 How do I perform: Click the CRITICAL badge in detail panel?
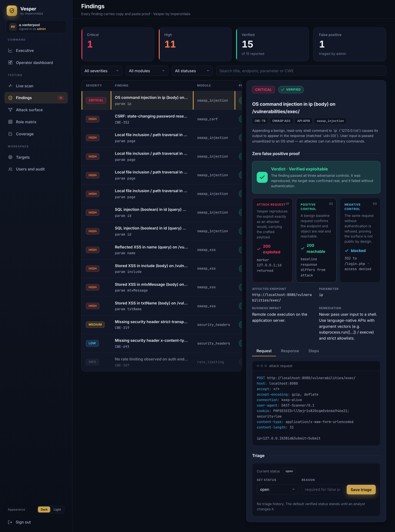point(263,90)
